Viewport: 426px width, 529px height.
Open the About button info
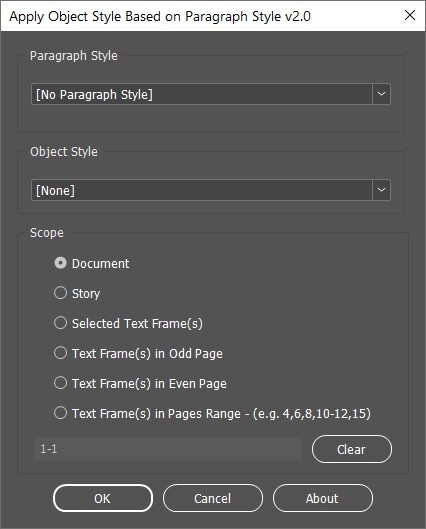tap(322, 498)
